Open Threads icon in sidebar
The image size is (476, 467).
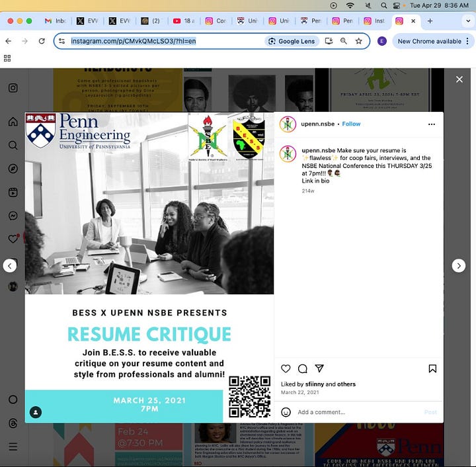coord(13,423)
